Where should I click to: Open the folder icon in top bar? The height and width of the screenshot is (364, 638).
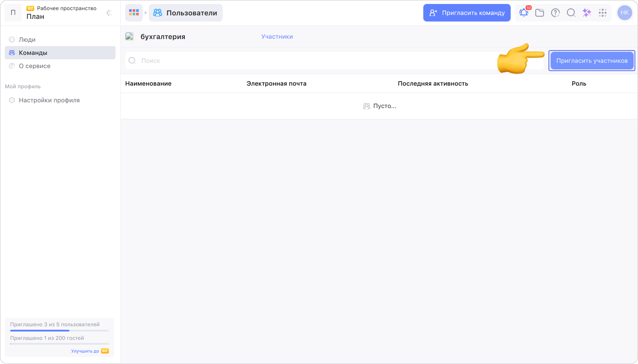[x=540, y=13]
